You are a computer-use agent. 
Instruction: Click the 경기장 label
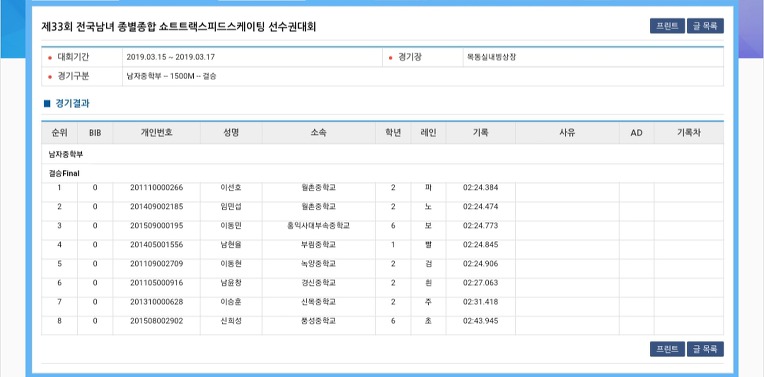[x=410, y=57]
